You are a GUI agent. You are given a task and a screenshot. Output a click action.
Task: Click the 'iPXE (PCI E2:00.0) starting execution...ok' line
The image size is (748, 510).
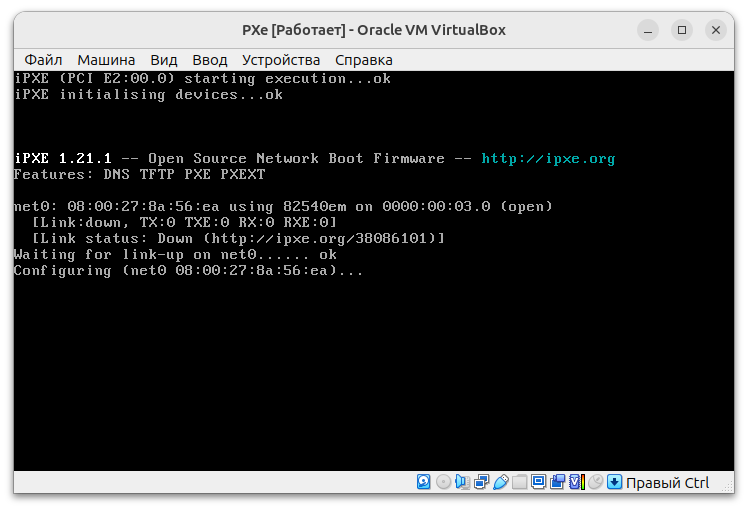click(x=202, y=78)
